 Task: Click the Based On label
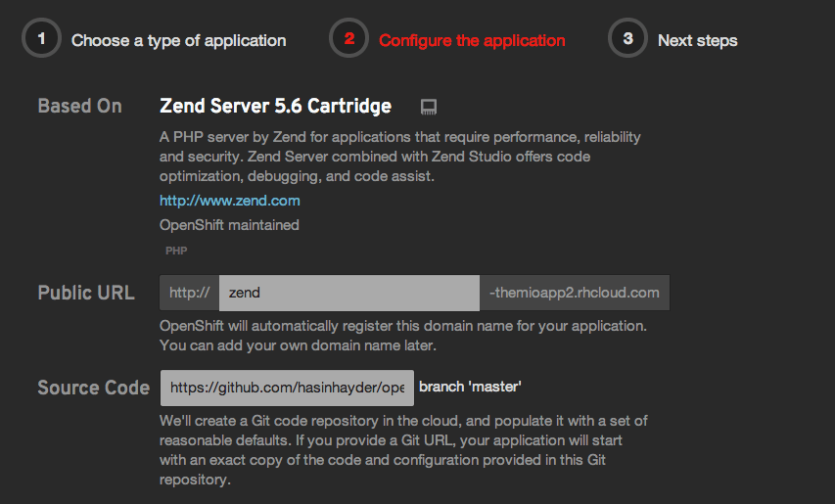(x=80, y=106)
